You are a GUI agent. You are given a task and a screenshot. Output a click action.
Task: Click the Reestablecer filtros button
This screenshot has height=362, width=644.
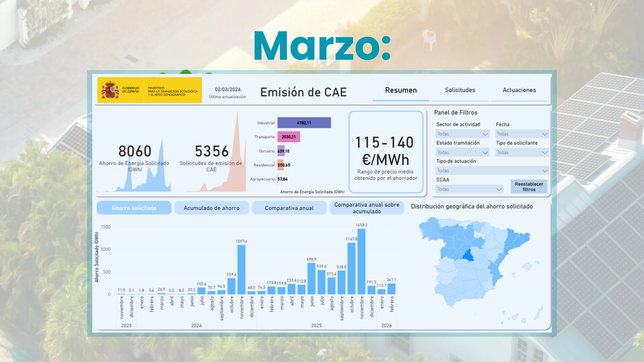click(529, 186)
